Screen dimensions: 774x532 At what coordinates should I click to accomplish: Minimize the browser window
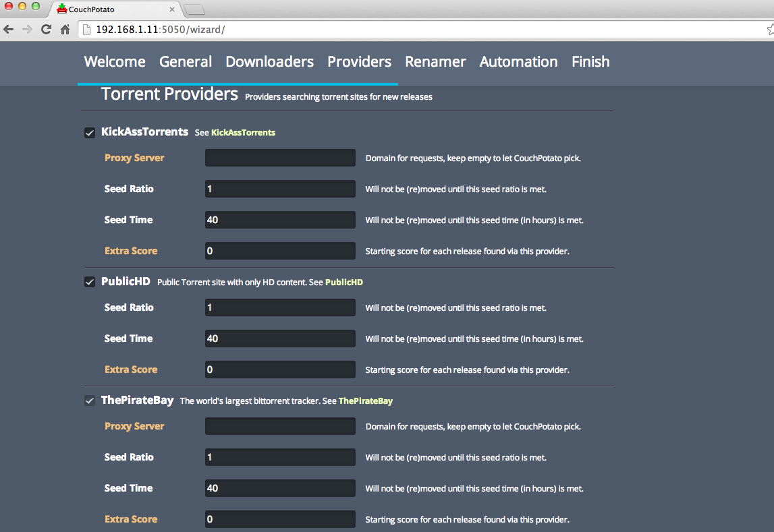(x=22, y=7)
